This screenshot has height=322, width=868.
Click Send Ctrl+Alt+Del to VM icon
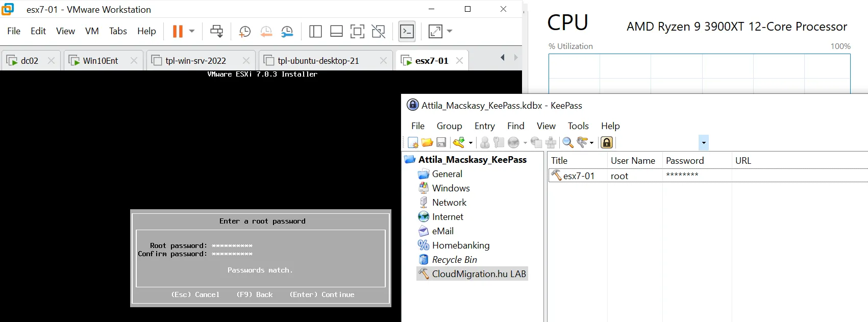pos(217,31)
